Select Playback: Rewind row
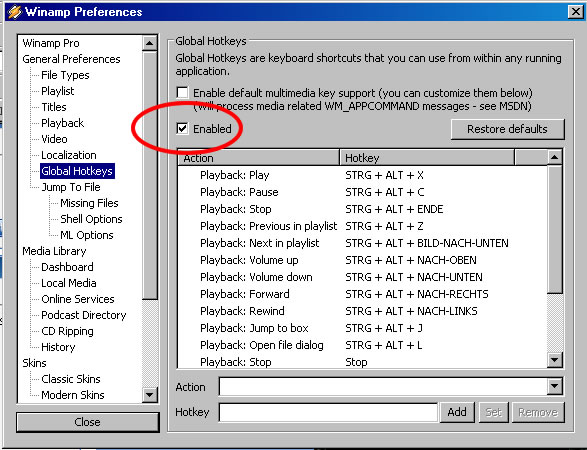Viewport: 587px width, 450px height. pos(362,311)
